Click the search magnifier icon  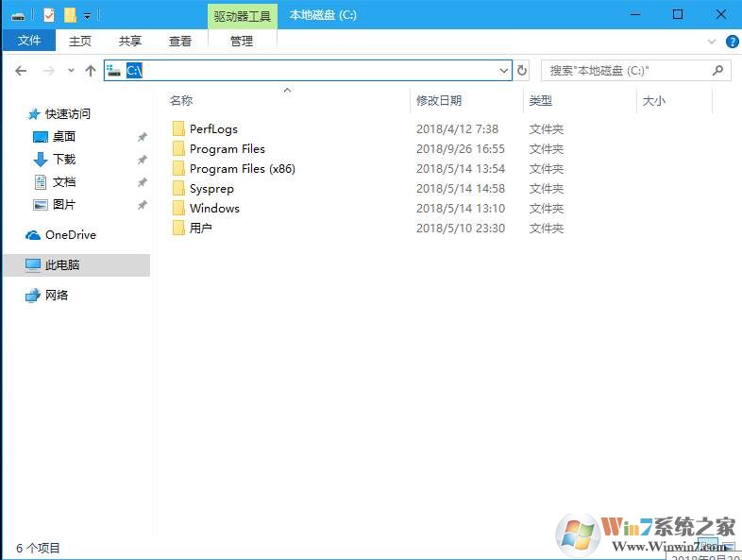point(718,71)
